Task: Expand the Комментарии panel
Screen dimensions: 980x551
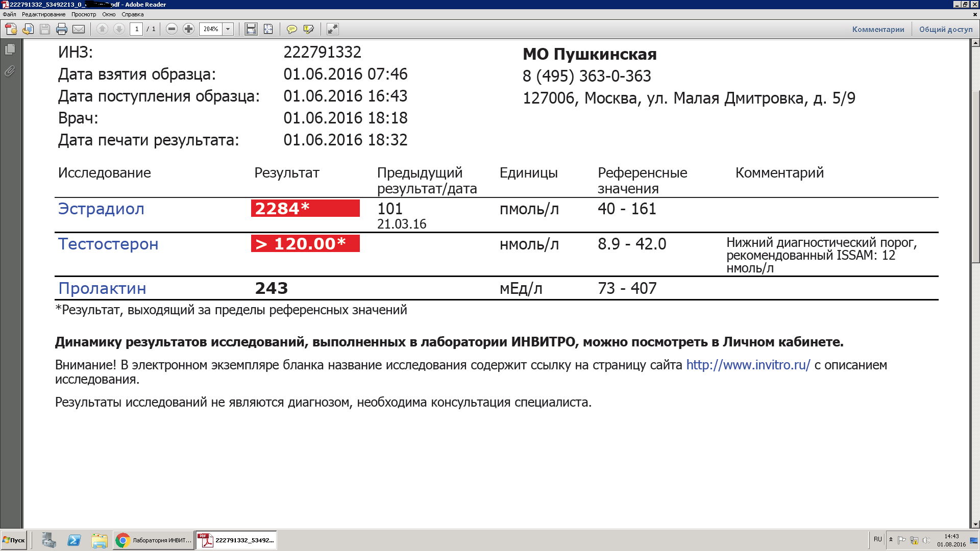Action: [x=878, y=29]
